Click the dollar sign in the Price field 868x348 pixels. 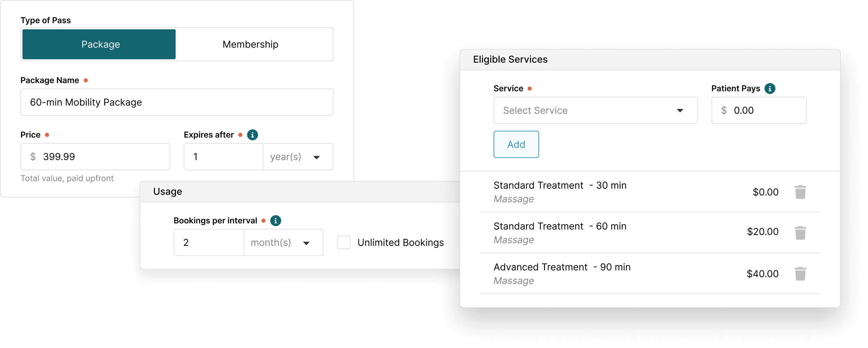click(32, 157)
